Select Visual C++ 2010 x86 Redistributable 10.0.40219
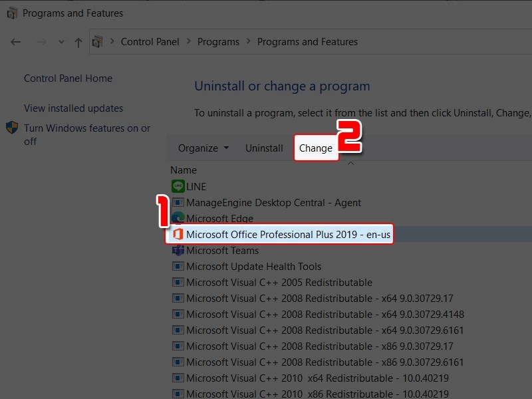The image size is (532, 399). (317, 394)
